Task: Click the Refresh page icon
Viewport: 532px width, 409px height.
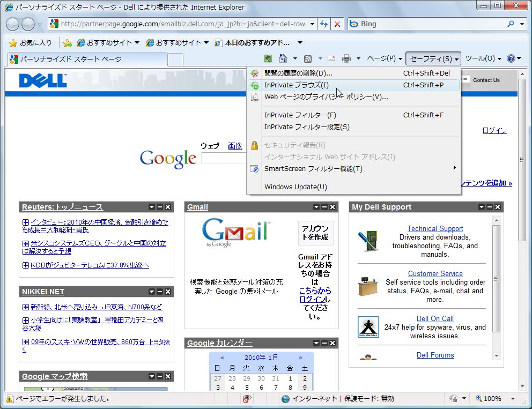Action: (324, 24)
